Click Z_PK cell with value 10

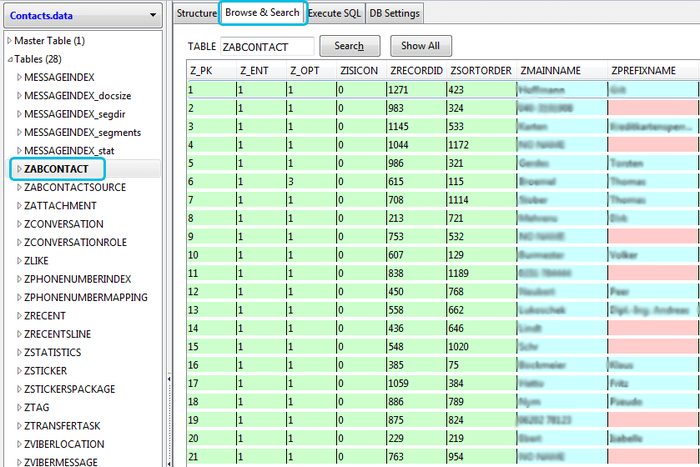(212, 255)
